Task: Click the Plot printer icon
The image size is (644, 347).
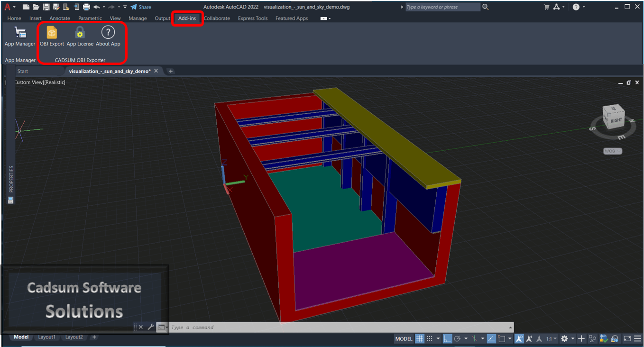Action: (86, 7)
